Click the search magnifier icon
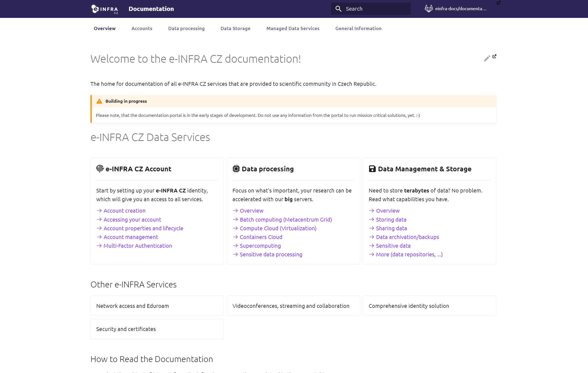The height and width of the screenshot is (373, 588). tap(338, 9)
